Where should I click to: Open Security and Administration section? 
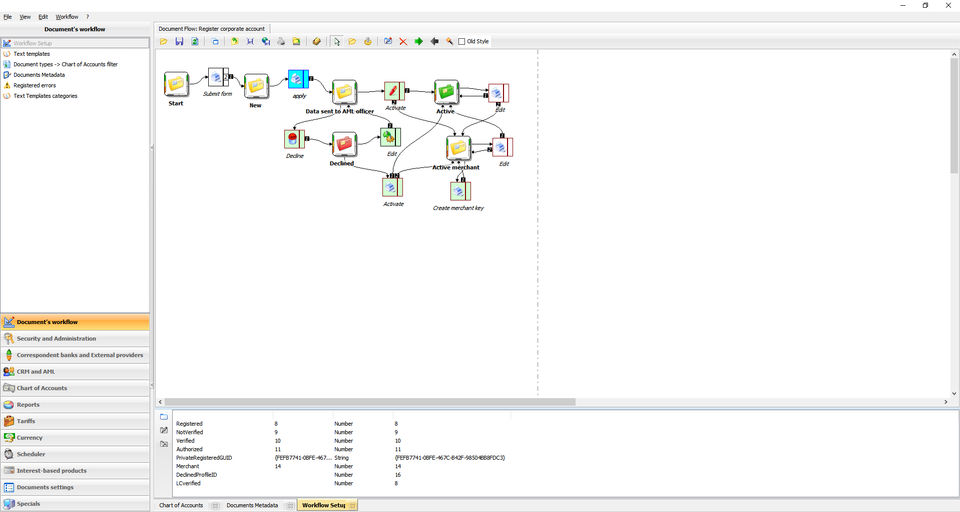tap(75, 338)
